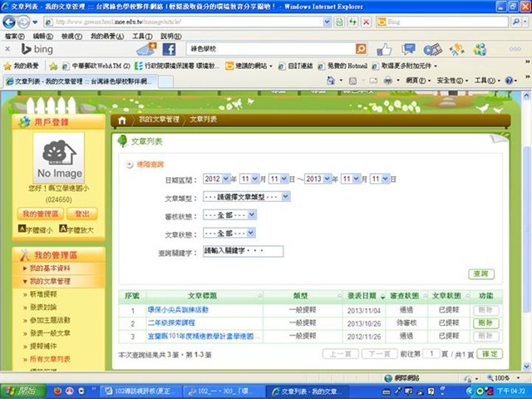
Task: Click the 查詢關鍵字 keyword input field
Action: (244, 251)
